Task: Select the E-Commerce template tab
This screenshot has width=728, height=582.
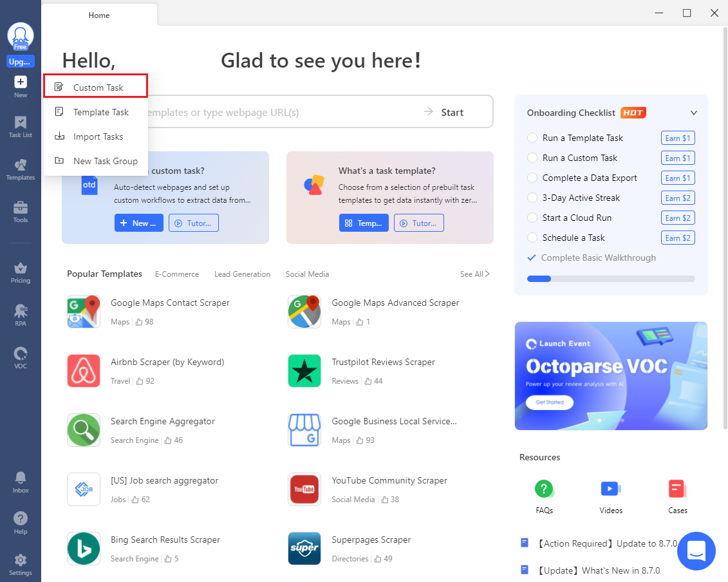Action: [177, 274]
